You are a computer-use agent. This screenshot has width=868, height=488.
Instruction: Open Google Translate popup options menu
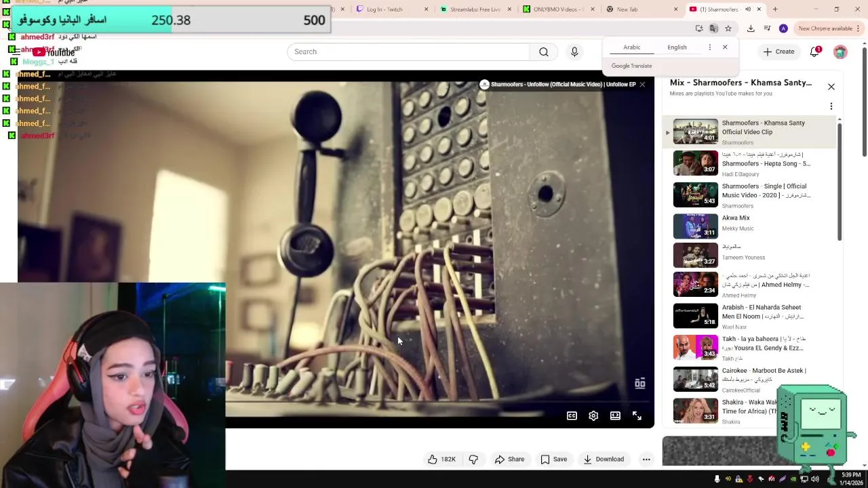710,47
